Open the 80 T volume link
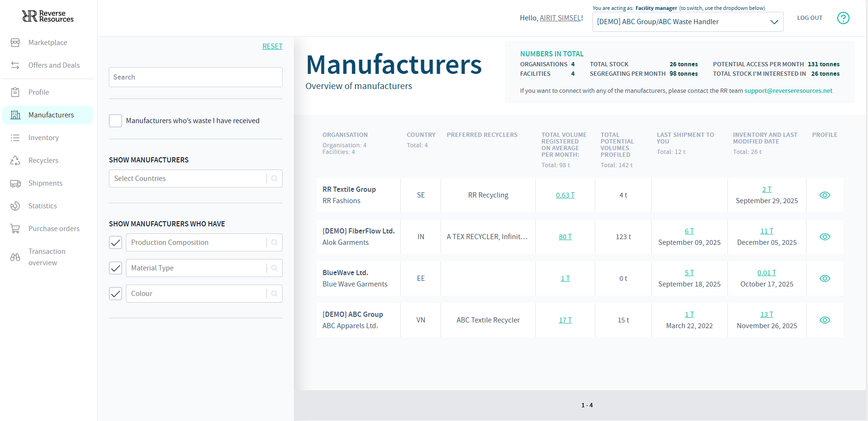Screen dimensions: 868x421 pyautogui.click(x=565, y=237)
